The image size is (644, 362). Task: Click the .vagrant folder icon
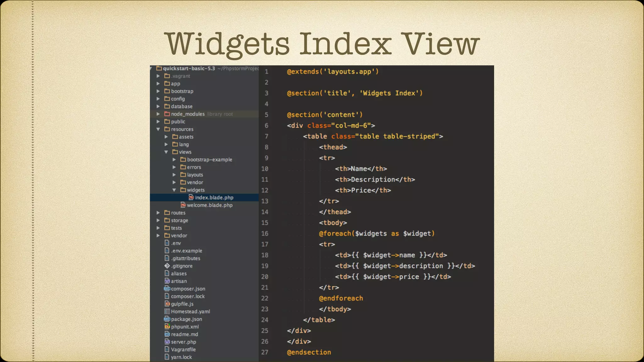(167, 76)
